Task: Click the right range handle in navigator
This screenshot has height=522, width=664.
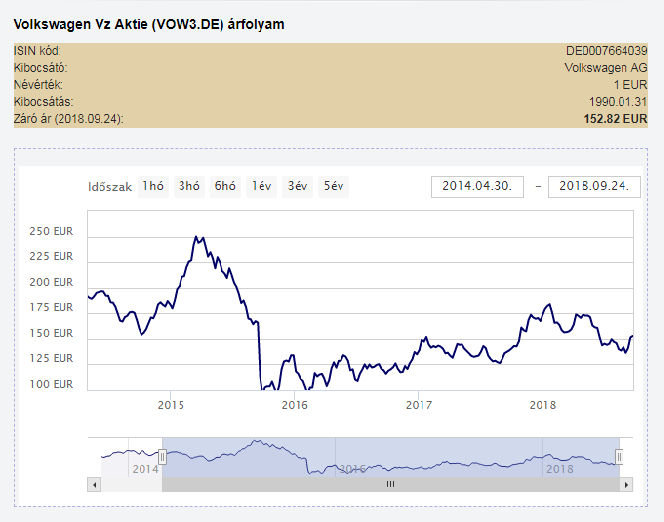Action: 619,457
